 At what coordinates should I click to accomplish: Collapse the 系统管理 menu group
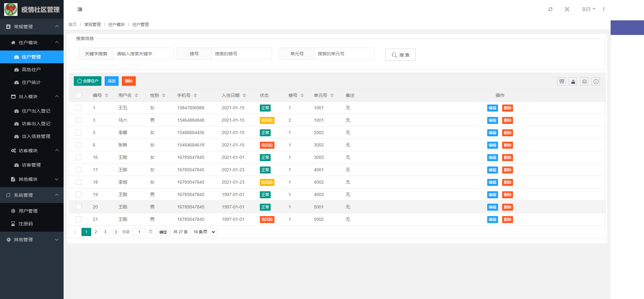click(32, 195)
